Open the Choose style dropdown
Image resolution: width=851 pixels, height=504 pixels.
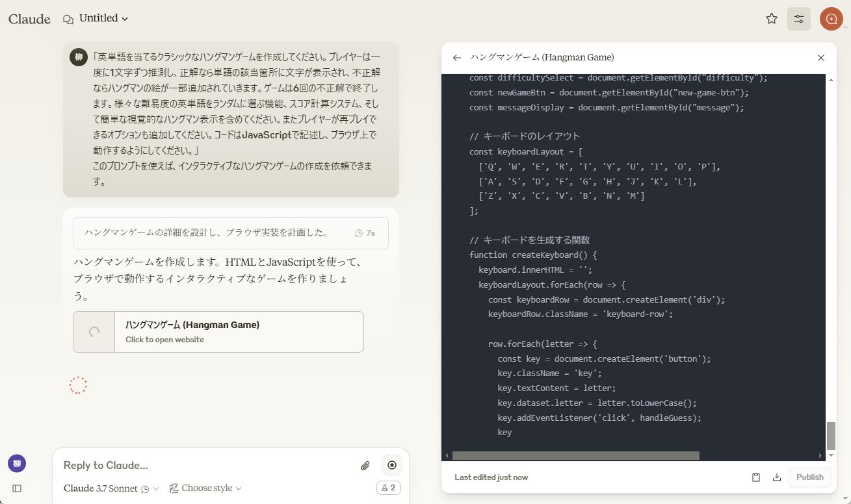pos(205,488)
